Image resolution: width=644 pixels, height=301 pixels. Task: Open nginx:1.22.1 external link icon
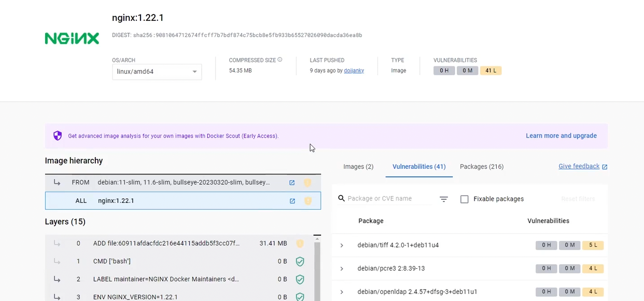pos(292,201)
